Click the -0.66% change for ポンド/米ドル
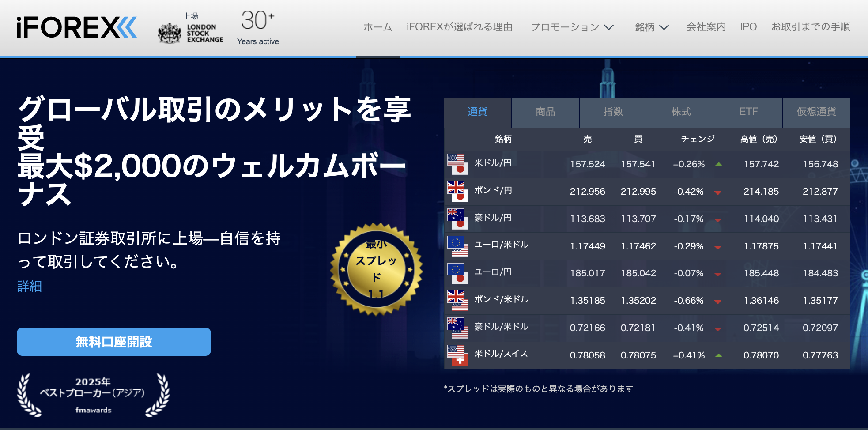Screen dimensions: 868x430 (x=689, y=301)
